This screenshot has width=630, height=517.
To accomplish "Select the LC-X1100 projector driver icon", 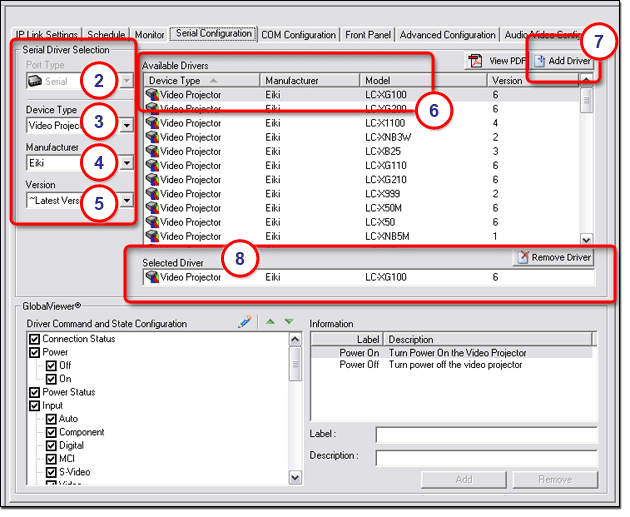I will (x=152, y=123).
